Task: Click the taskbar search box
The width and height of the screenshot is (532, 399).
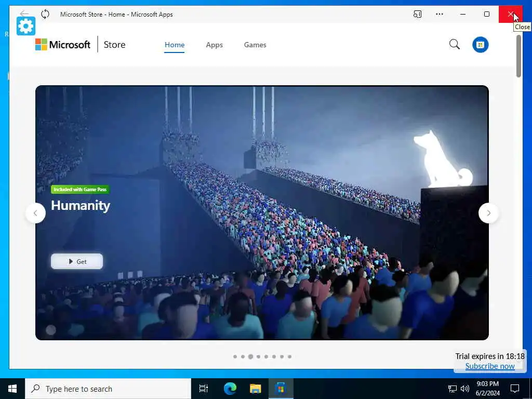Action: pos(108,389)
